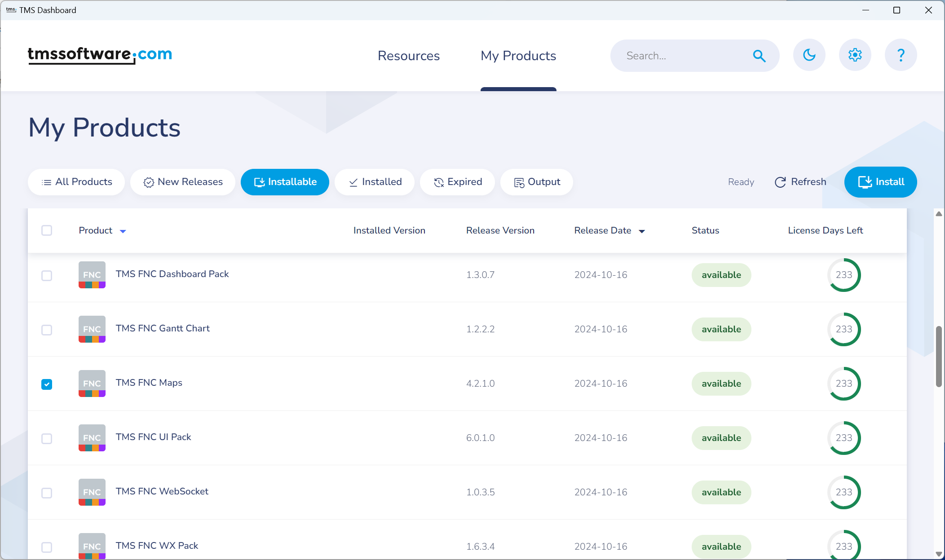The image size is (945, 560).
Task: Click release version 1.2.2.2
Action: click(481, 329)
